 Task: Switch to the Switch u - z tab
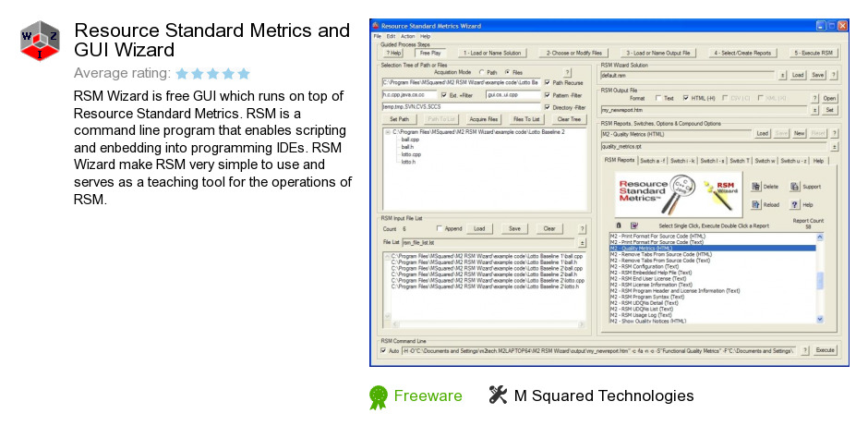point(794,161)
